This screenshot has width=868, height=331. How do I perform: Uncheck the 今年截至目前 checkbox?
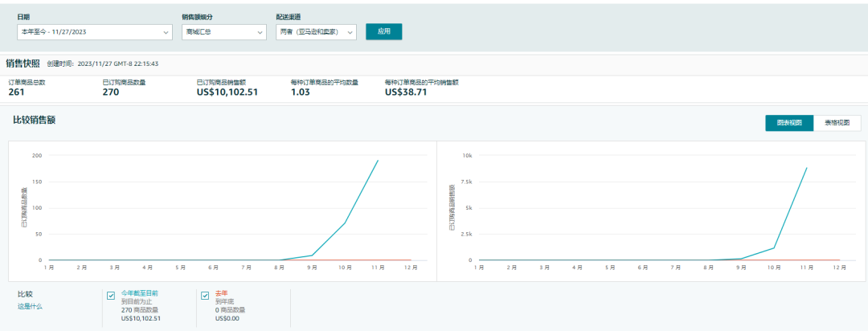click(x=111, y=296)
